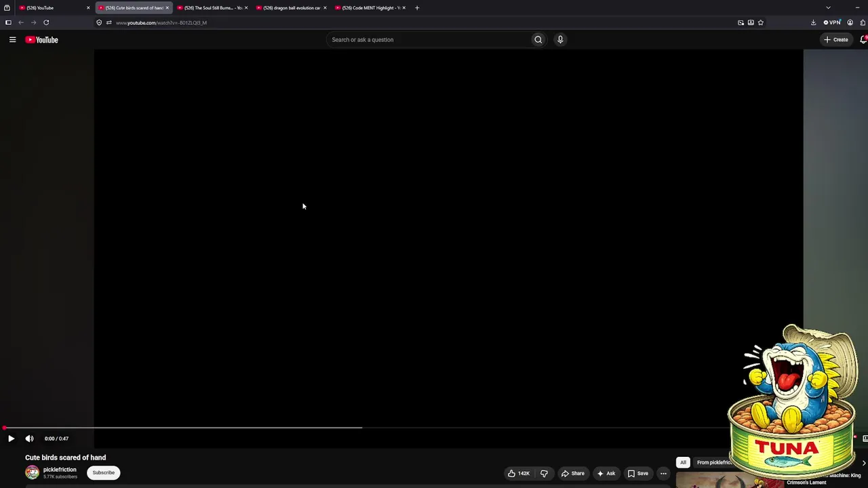Bookmark this page with star icon
This screenshot has width=868, height=488.
point(761,22)
